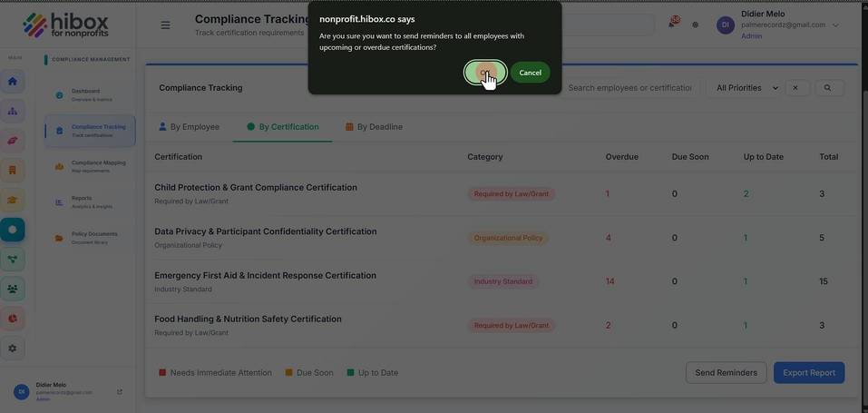Click the Admin role link under header email
Image resolution: width=868 pixels, height=413 pixels.
[751, 36]
